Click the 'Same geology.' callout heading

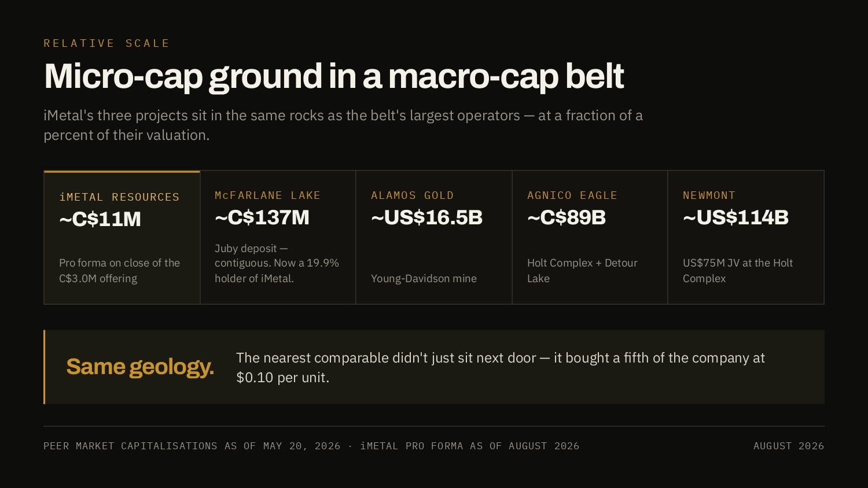click(140, 367)
